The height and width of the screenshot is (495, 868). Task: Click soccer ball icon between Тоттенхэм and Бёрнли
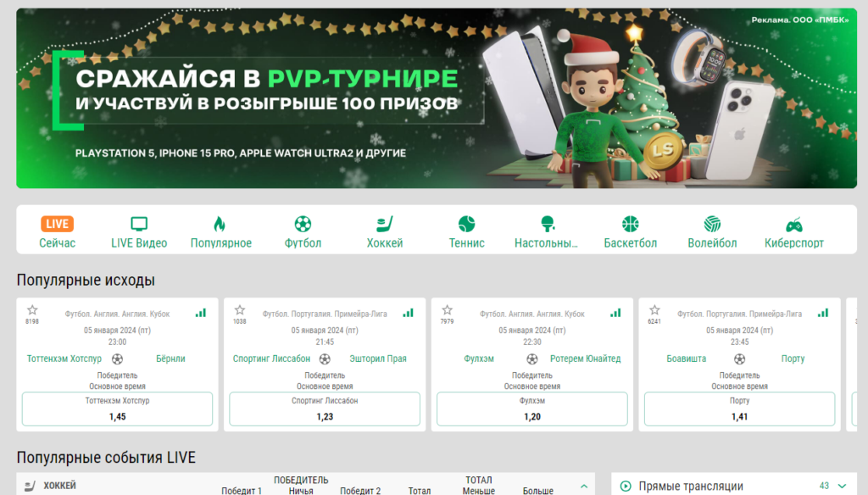point(117,359)
